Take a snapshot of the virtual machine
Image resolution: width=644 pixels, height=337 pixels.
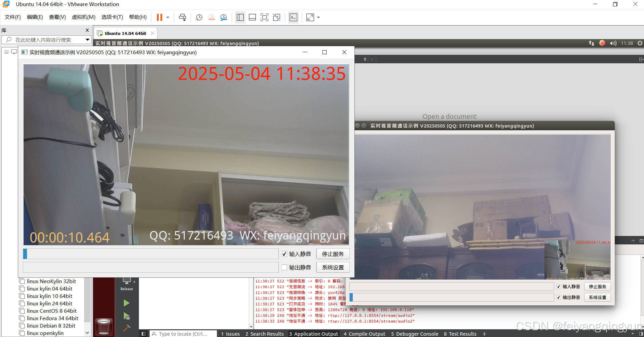point(199,17)
